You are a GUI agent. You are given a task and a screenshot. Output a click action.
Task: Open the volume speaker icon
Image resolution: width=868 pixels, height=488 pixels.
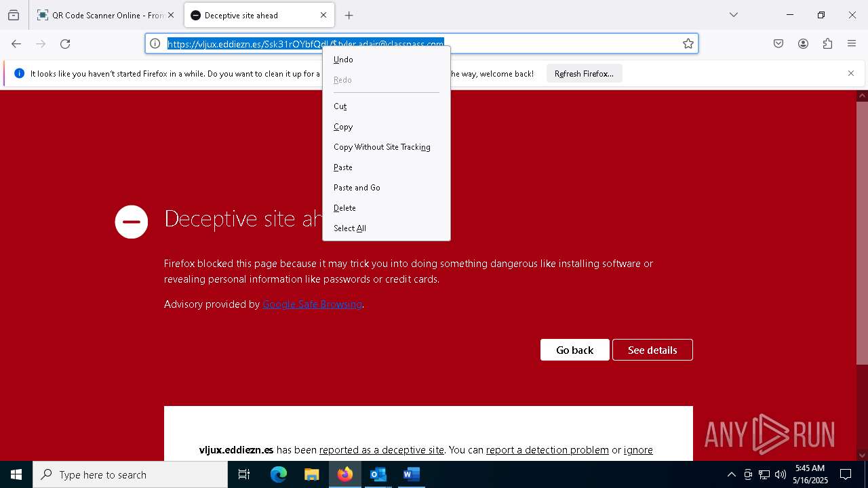pyautogui.click(x=781, y=474)
